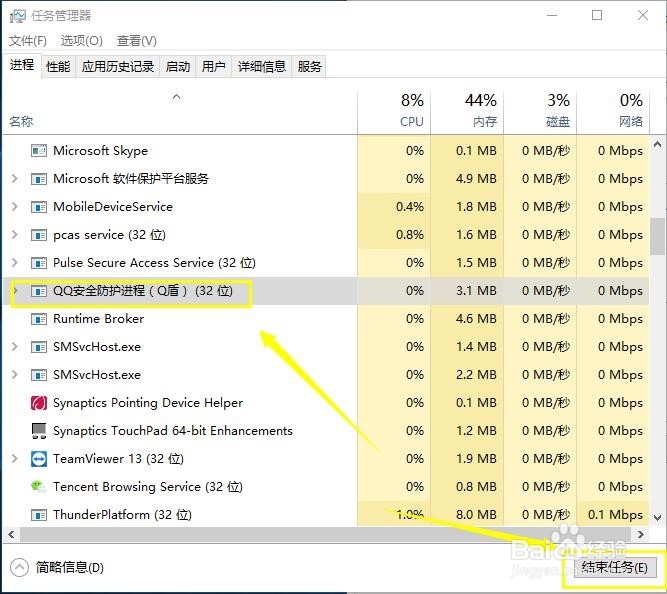Screen dimensions: 667x594
Task: Click the horizontal scrollbar right arrow
Action: tap(641, 534)
